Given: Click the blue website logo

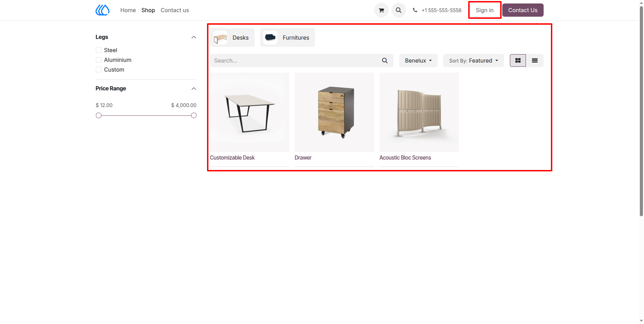Looking at the screenshot, I should coord(102,10).
